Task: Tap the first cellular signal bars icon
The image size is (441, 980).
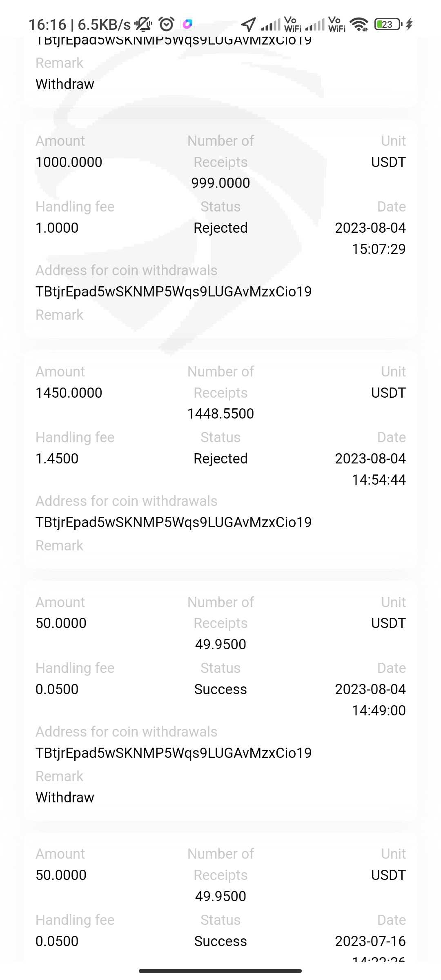Action: [271, 25]
